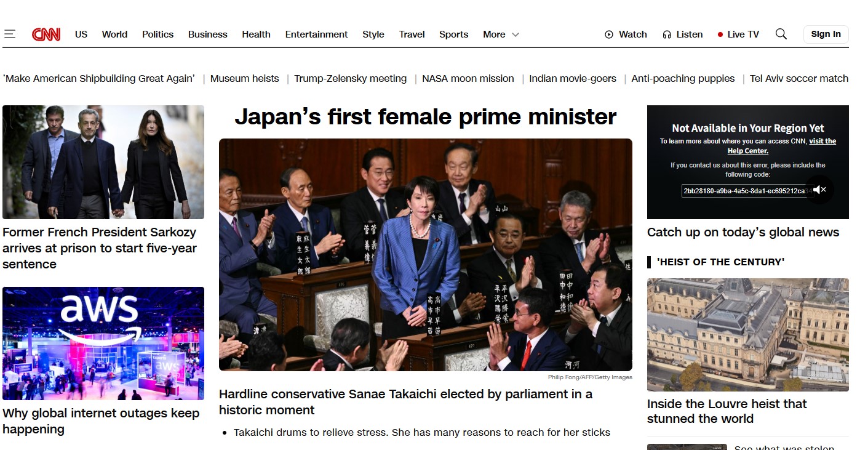The width and height of the screenshot is (868, 450).
Task: Click the Listen headphones icon
Action: (667, 34)
